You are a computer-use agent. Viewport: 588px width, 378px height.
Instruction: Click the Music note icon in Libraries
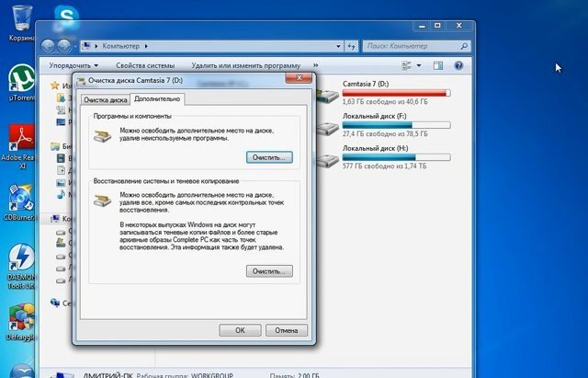(x=61, y=194)
